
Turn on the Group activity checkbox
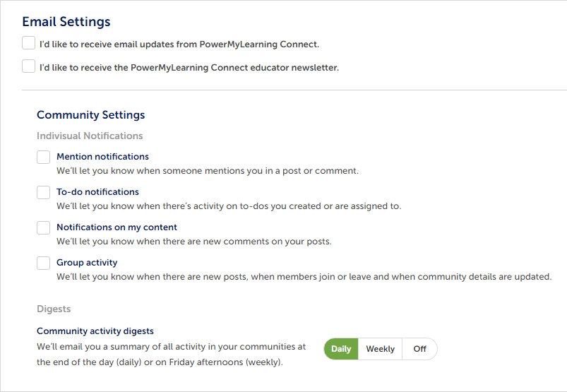[x=43, y=263]
